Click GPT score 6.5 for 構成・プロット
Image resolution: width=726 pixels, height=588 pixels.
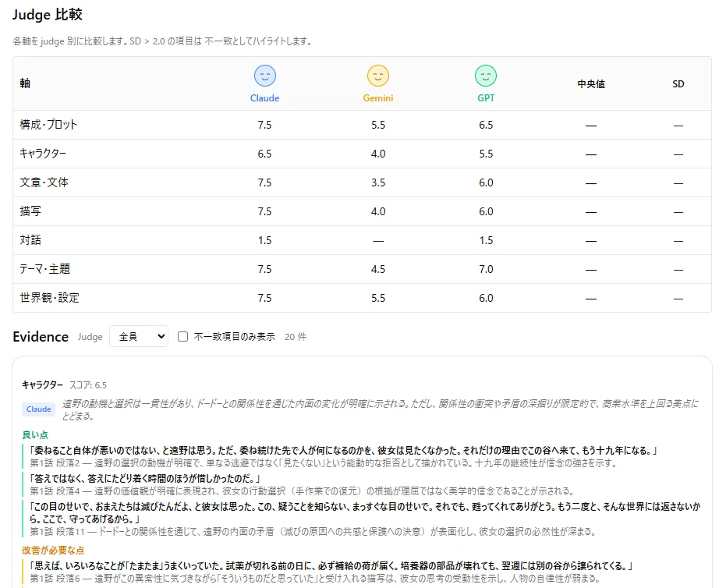486,125
